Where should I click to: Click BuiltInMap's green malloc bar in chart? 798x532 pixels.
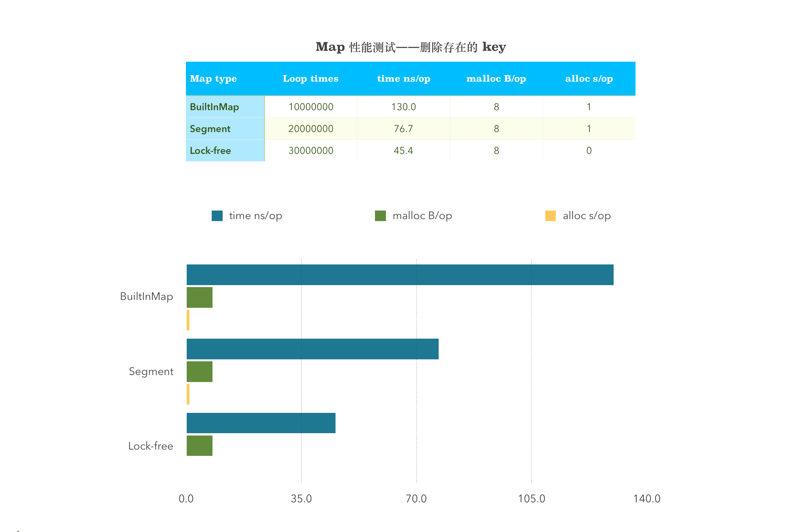(200, 297)
